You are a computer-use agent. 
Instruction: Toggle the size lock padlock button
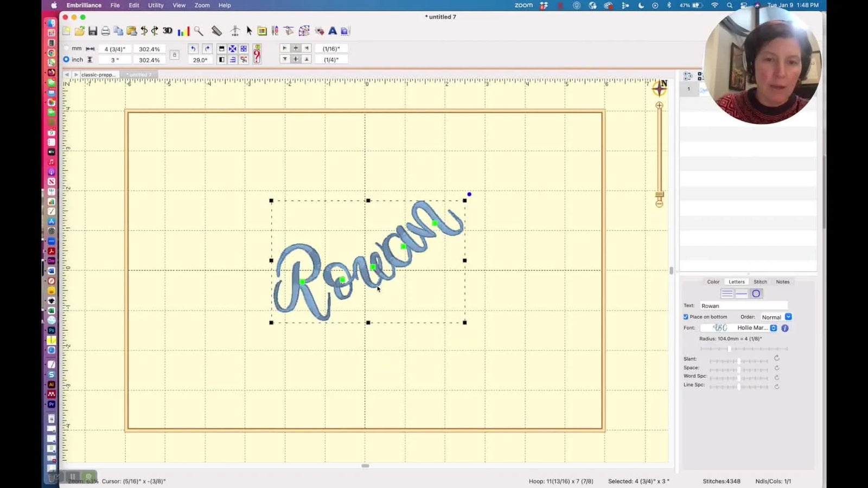(x=174, y=55)
